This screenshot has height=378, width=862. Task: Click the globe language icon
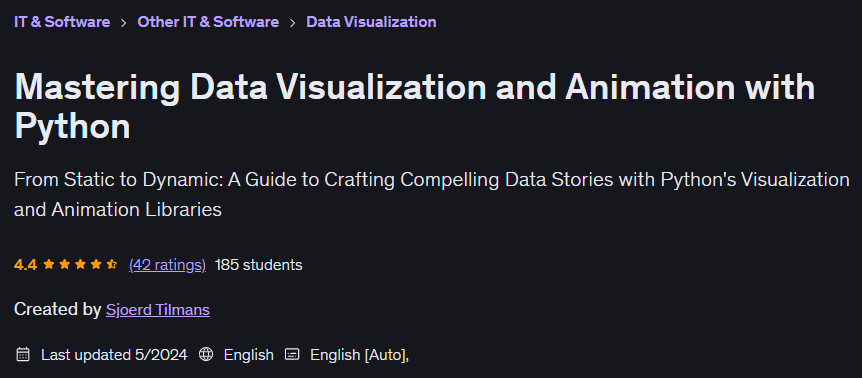tap(206, 354)
